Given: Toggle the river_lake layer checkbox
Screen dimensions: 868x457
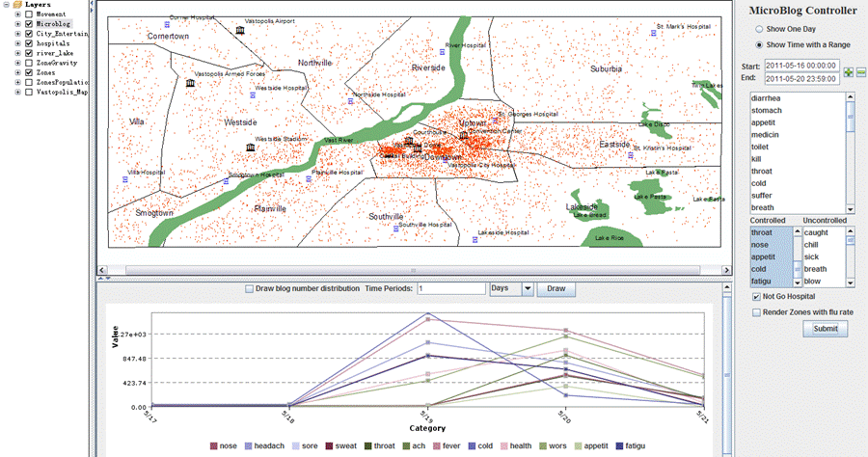Looking at the screenshot, I should pyautogui.click(x=29, y=53).
